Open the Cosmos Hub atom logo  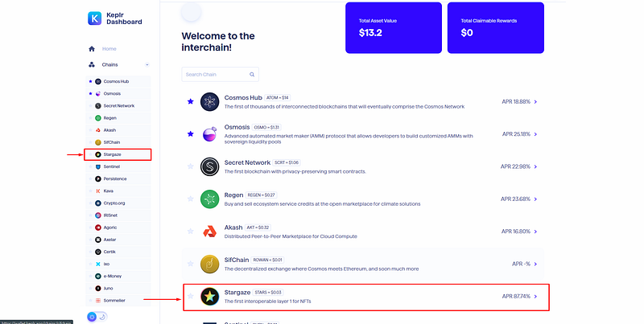point(209,102)
